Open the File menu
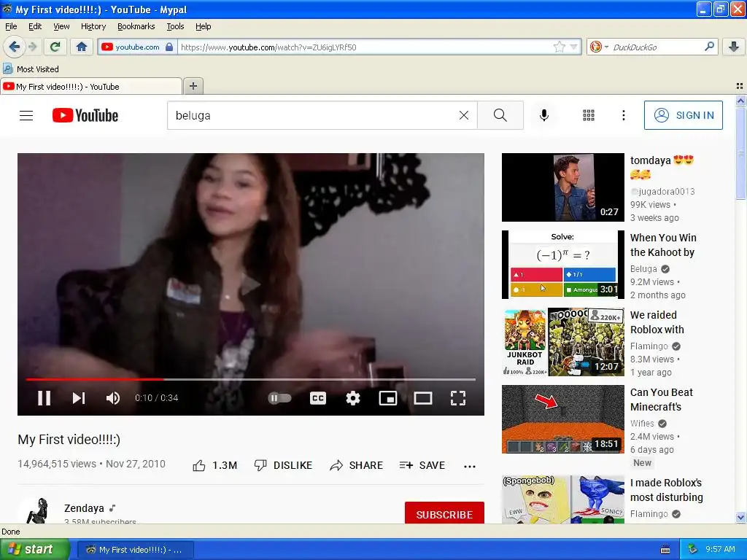Screen dimensions: 747x560 coord(11,26)
